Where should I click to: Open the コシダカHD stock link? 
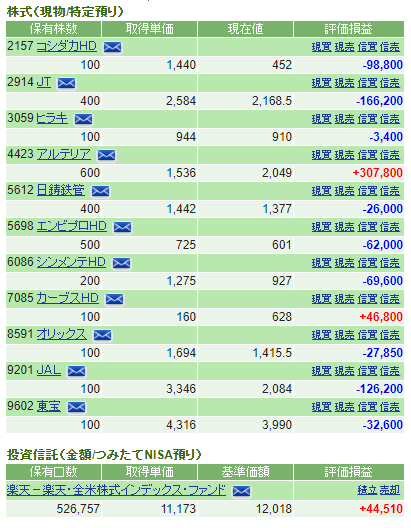click(x=66, y=46)
